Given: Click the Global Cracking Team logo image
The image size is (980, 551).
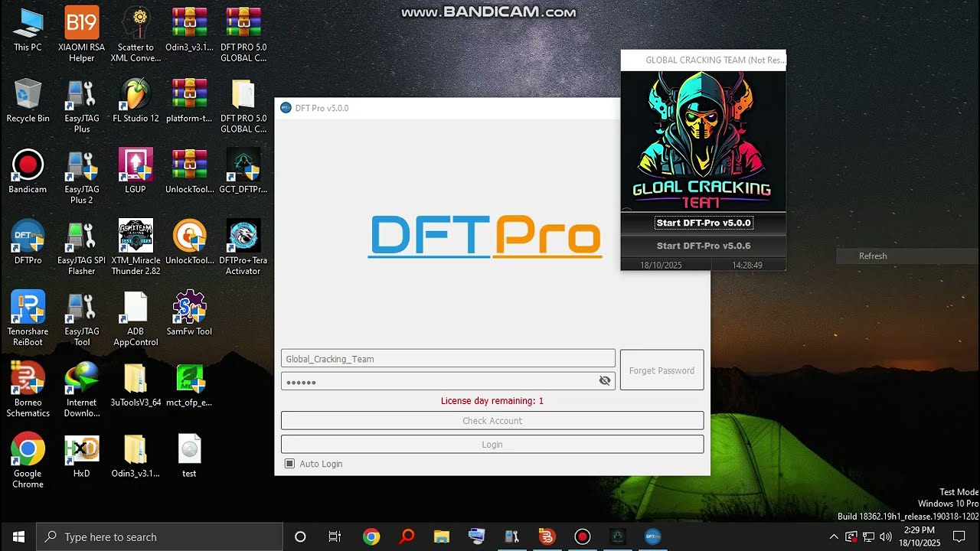Looking at the screenshot, I should 703,141.
